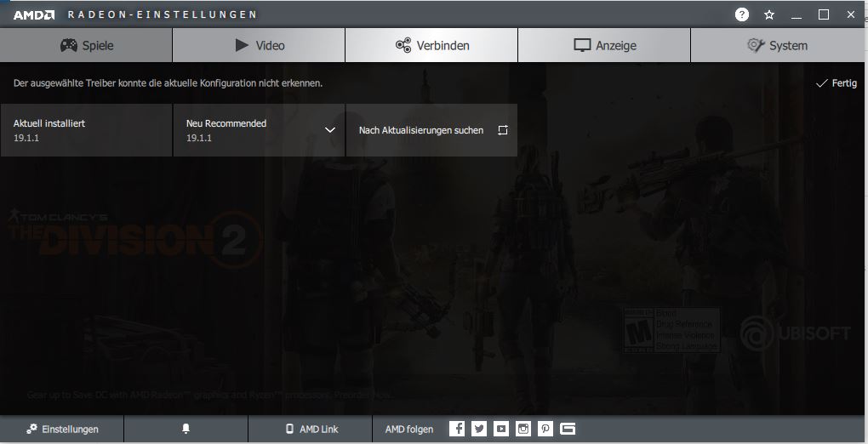Click the Division 2 promotional banner text

pos(135,238)
